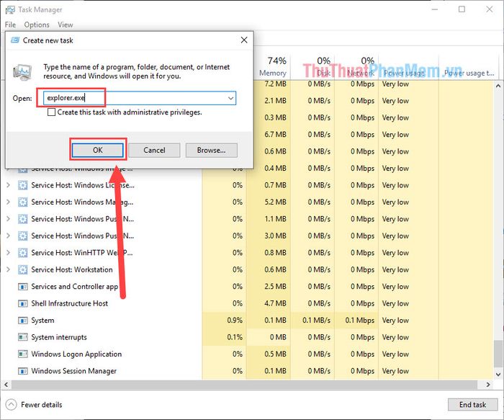
Task: Click the 0.9% CPU value for System
Action: coord(235,321)
